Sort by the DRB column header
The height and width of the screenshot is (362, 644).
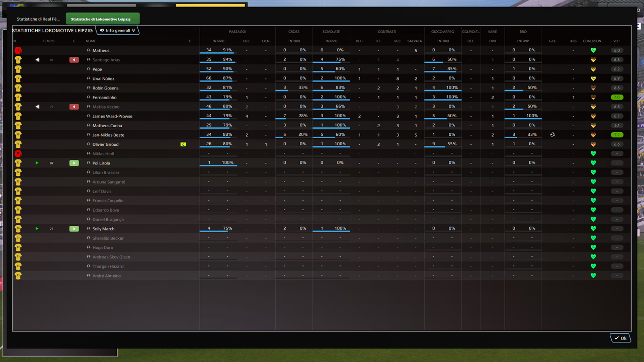493,41
